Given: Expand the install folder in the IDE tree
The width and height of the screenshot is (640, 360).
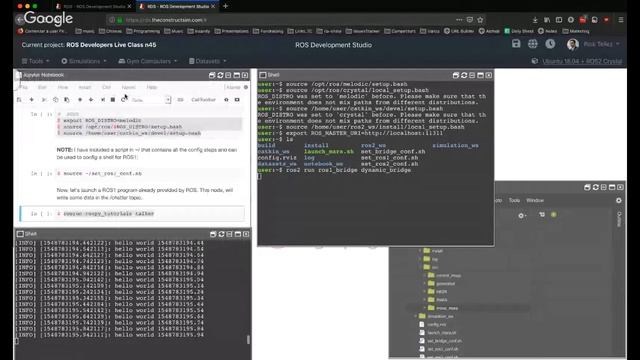Looking at the screenshot, I should click(420, 251).
